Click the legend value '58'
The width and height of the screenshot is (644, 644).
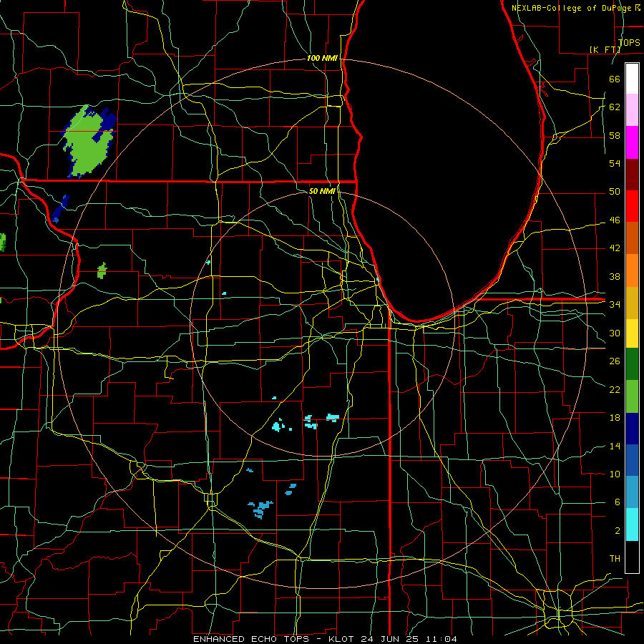pos(615,135)
